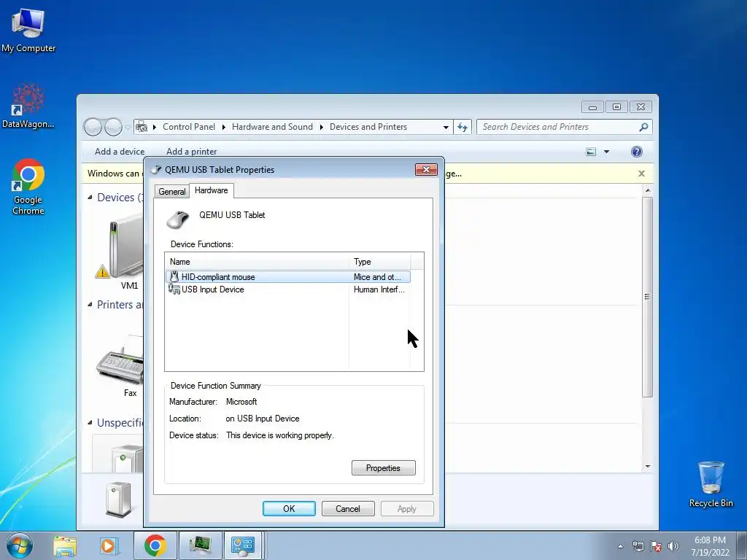
Task: Open the view options dropdown arrow
Action: click(606, 152)
